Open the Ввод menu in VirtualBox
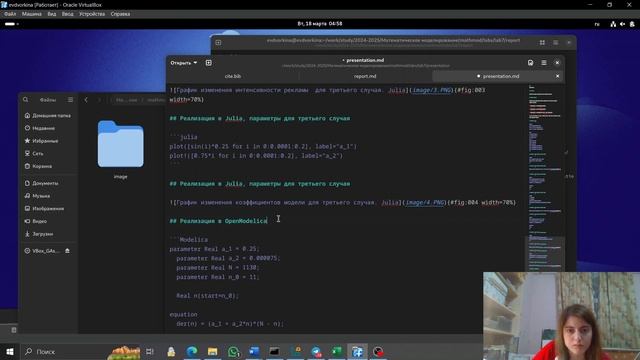Screen dimensions: 640x360 click(67, 14)
